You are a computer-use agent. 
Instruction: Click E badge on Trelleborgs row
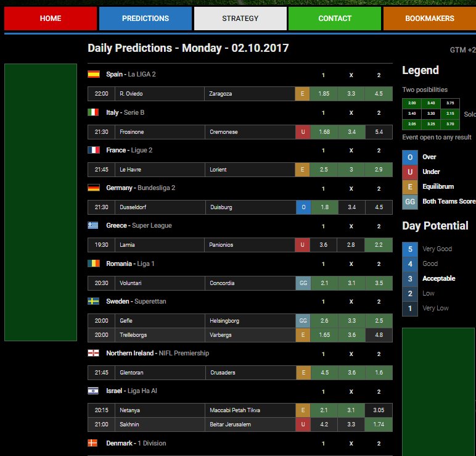pos(303,335)
